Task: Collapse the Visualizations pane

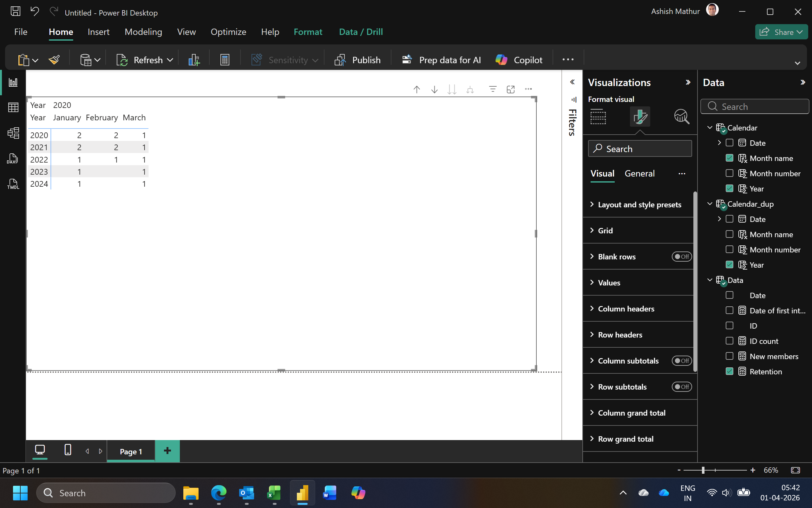Action: (x=688, y=82)
